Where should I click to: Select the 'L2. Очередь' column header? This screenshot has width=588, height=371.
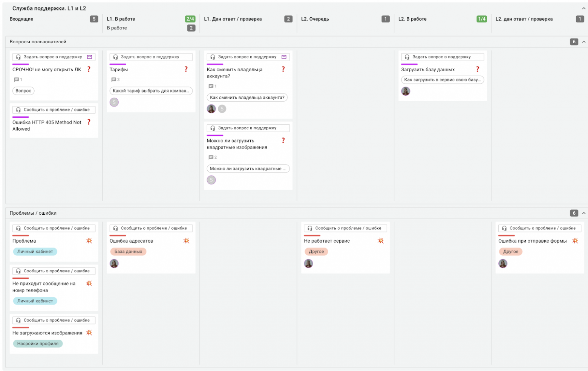point(315,19)
